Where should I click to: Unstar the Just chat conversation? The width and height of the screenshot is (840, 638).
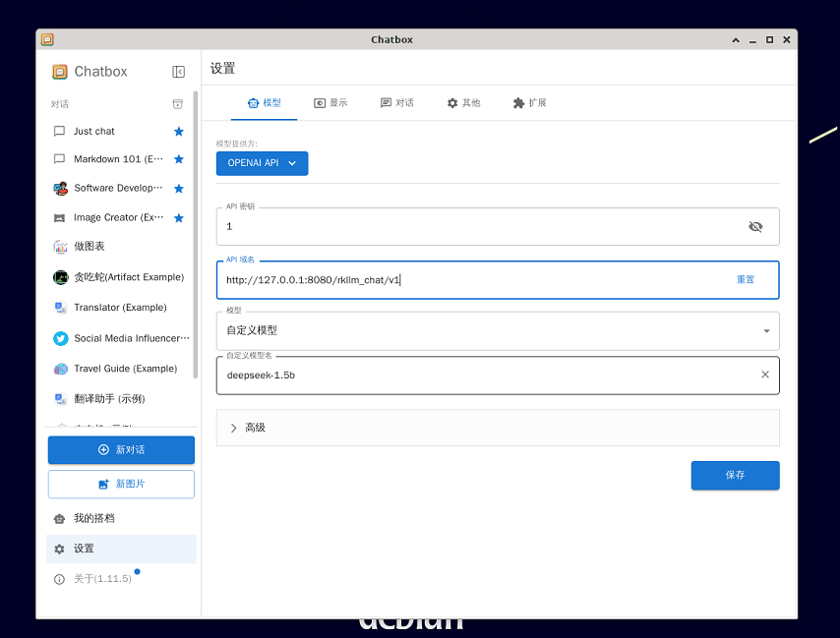(x=179, y=131)
